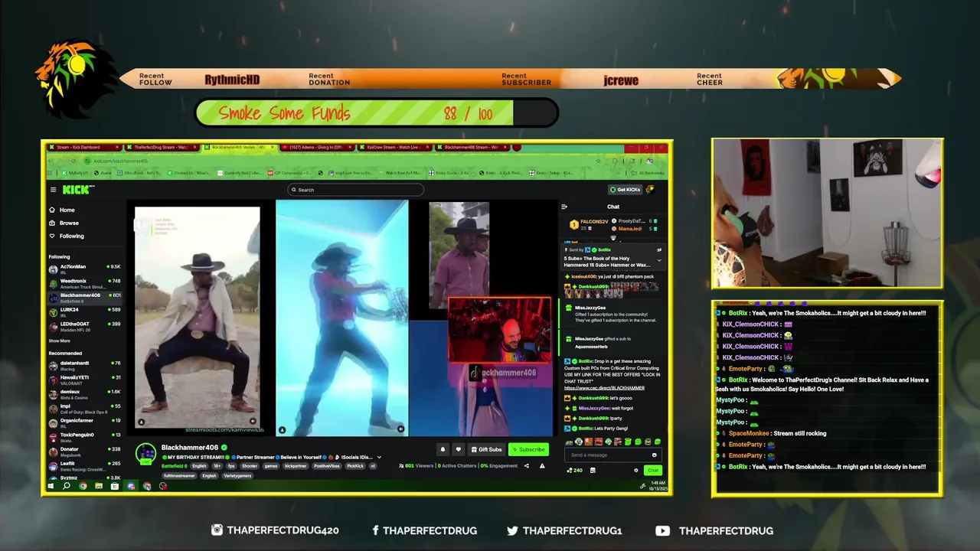Click the KICK logo in header
Image resolution: width=980 pixels, height=551 pixels.
pos(77,190)
